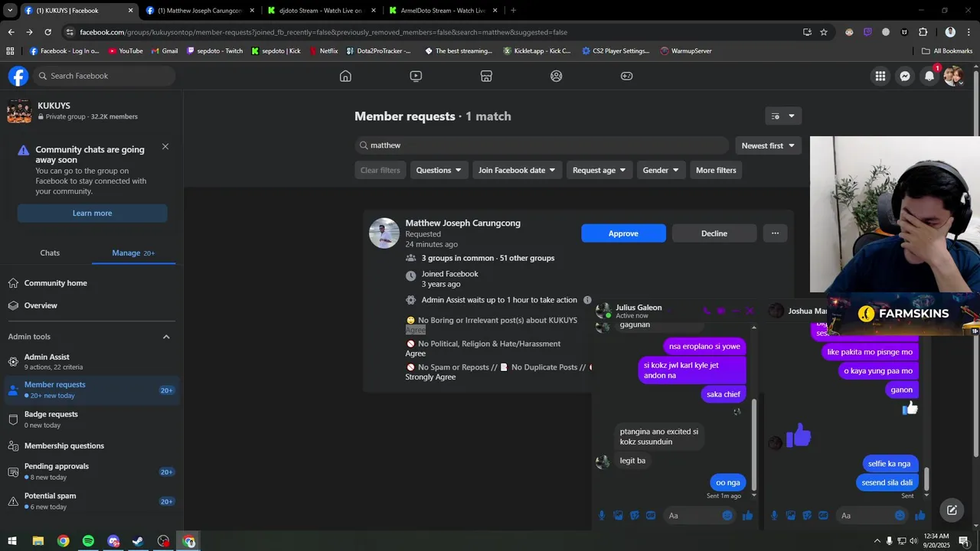Open more options for Matthew's request
This screenshot has height=551, width=980.
pyautogui.click(x=775, y=233)
